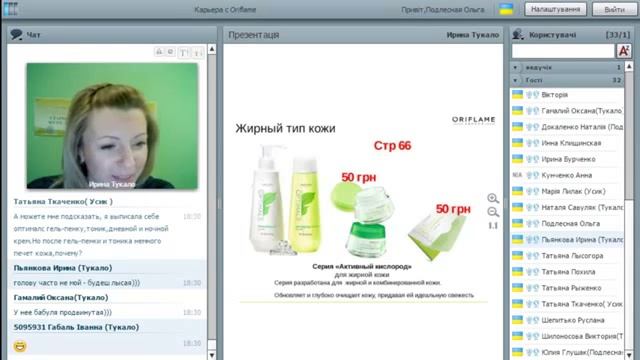Viewport: 640px width, 360px height.
Task: Click the flag icon beside Татьяна Рыженко
Action: click(518, 288)
